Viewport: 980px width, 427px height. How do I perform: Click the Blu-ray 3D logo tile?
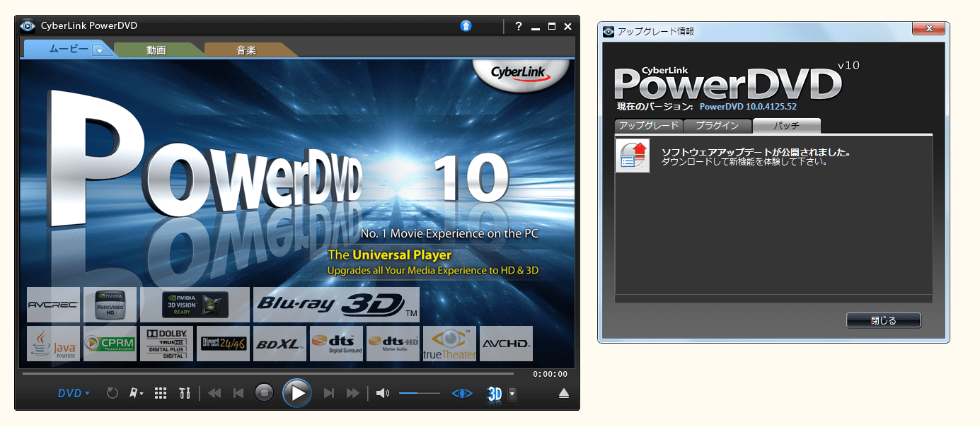[x=336, y=305]
